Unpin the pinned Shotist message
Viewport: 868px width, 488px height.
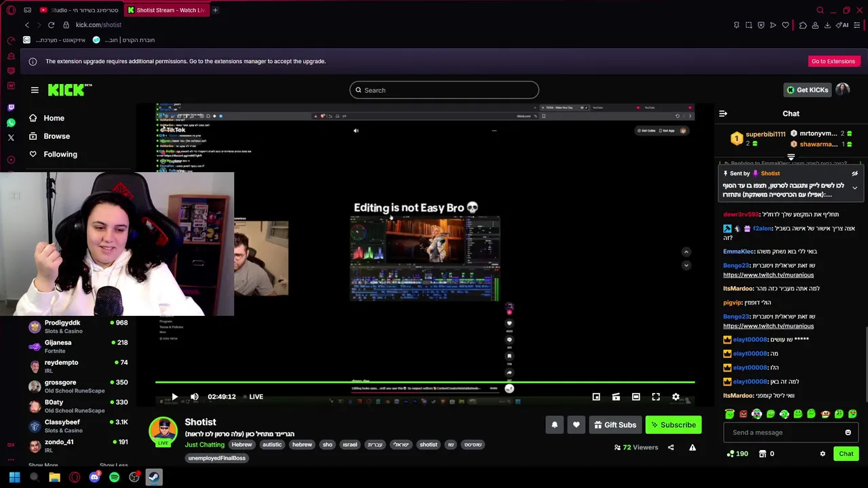pos(854,174)
